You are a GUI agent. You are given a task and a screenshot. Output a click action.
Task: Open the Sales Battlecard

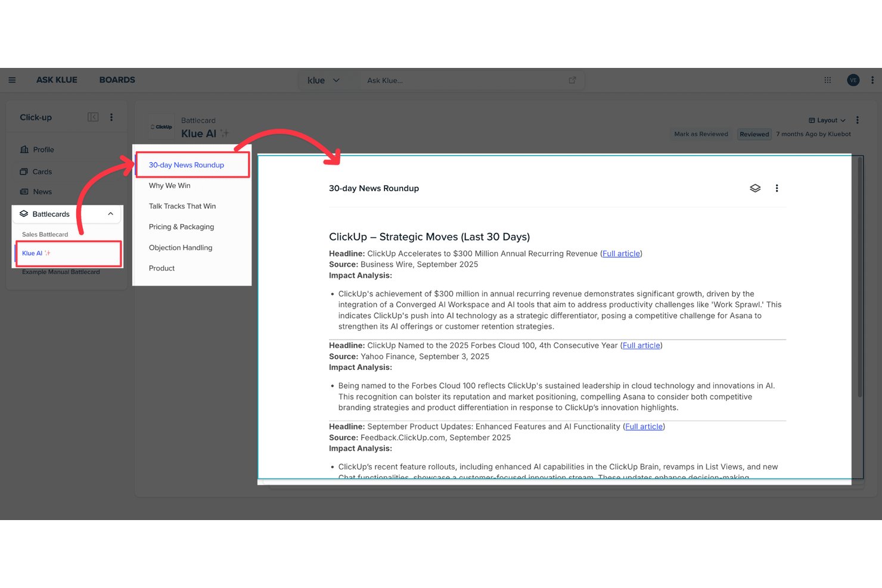45,235
